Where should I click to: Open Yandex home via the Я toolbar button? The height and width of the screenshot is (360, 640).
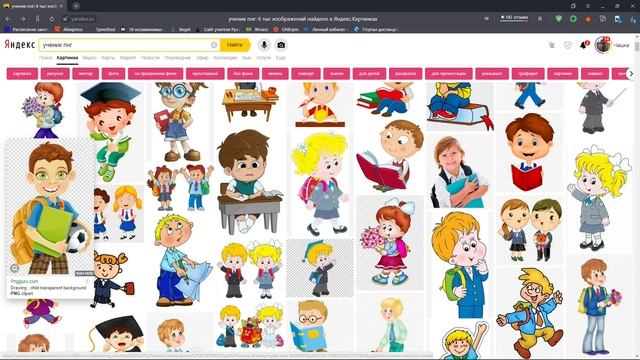37,19
